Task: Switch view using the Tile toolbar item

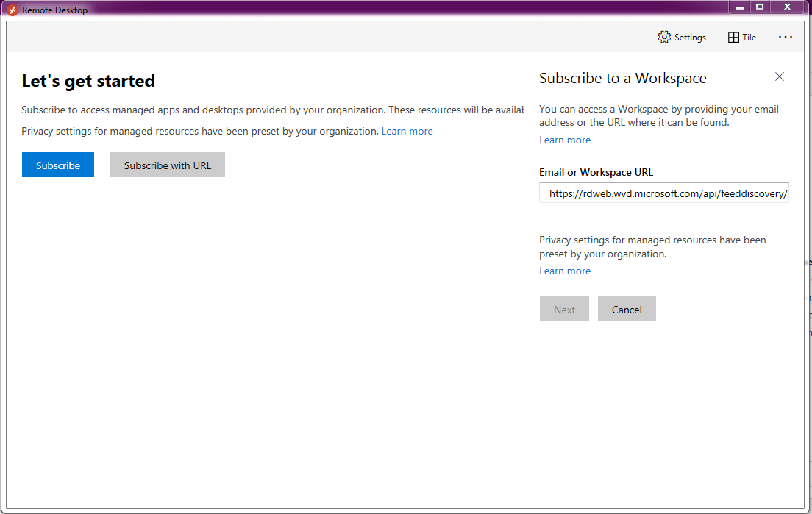Action: (748, 37)
